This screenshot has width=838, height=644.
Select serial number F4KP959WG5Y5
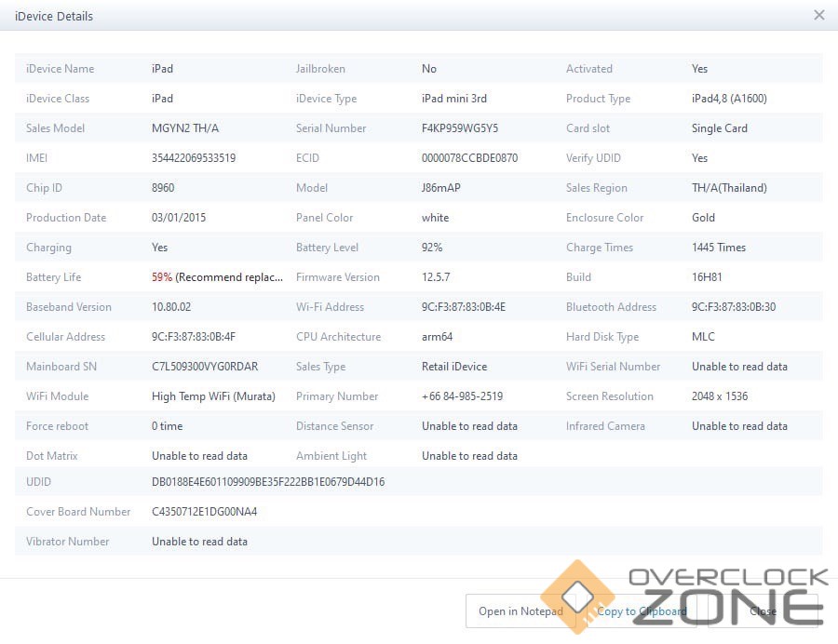pyautogui.click(x=460, y=128)
